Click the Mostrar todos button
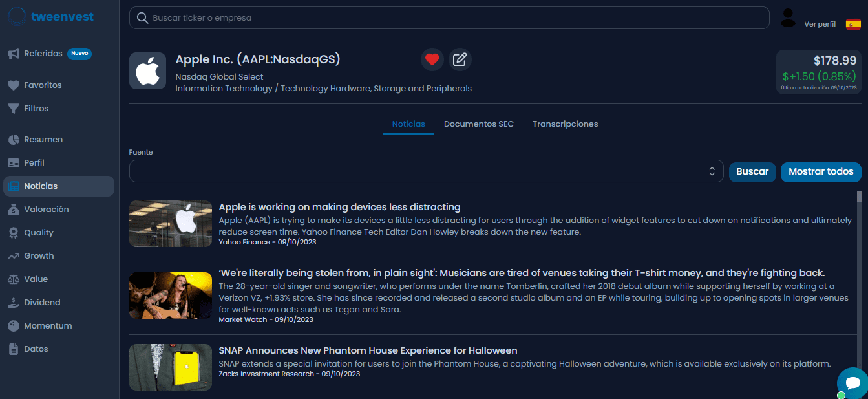 point(821,171)
